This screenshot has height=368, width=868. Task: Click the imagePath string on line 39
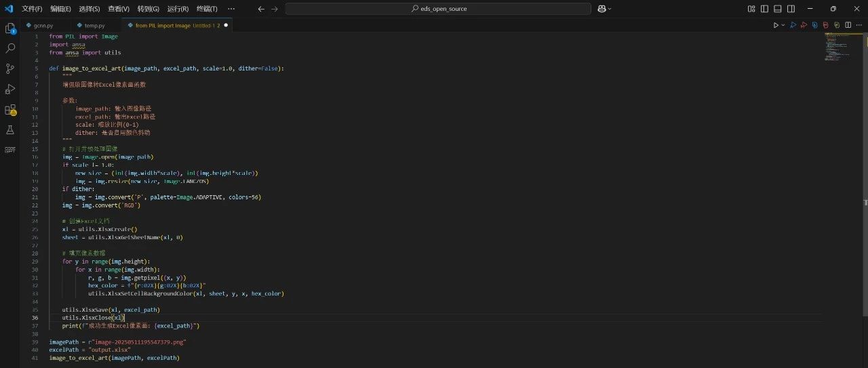[139, 342]
